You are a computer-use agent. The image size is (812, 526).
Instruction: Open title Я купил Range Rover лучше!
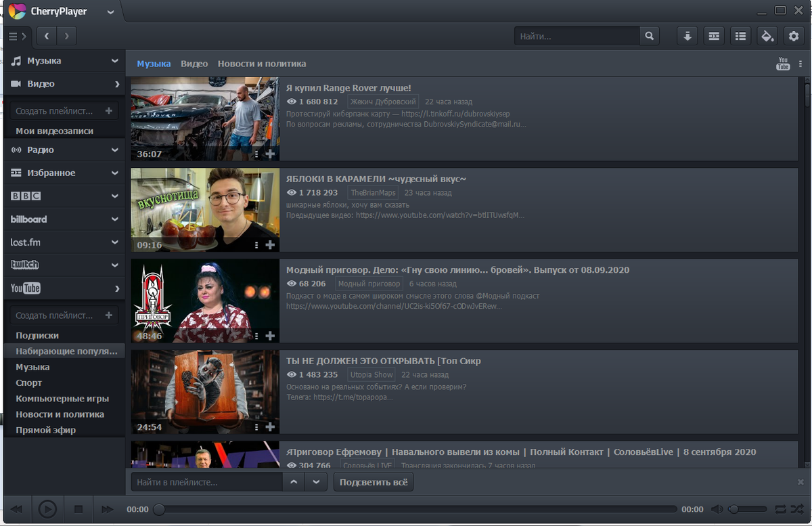tap(348, 88)
